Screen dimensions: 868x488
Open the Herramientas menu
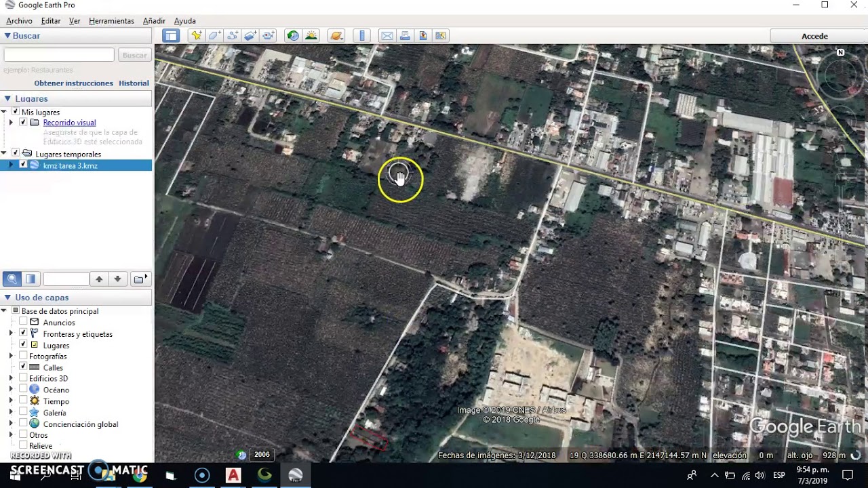tap(111, 21)
